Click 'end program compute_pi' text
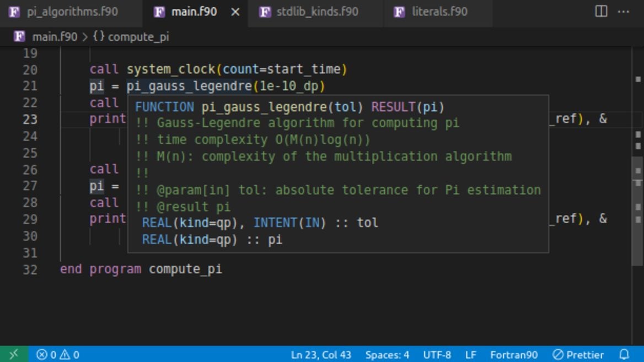Viewport: 644px width, 362px height. [x=141, y=269]
